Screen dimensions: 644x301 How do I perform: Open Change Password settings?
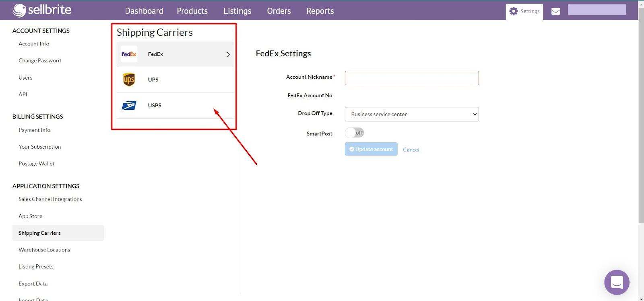coord(40,61)
